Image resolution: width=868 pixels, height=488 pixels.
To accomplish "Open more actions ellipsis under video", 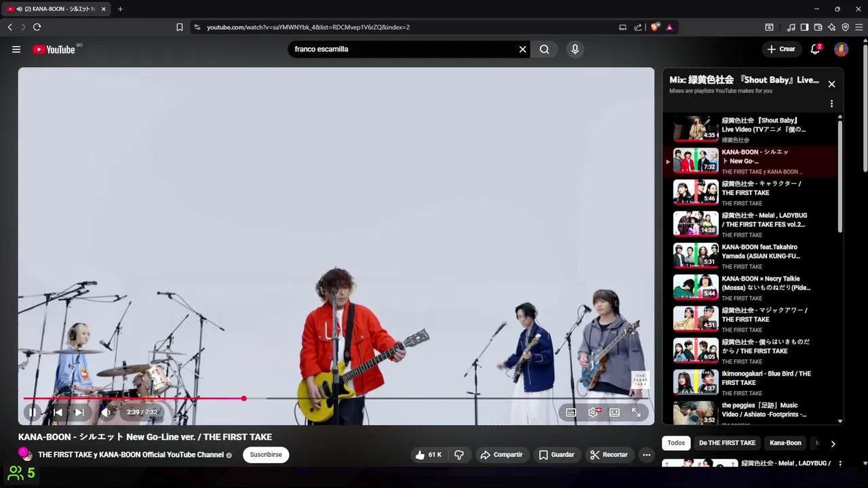I will pyautogui.click(x=647, y=455).
